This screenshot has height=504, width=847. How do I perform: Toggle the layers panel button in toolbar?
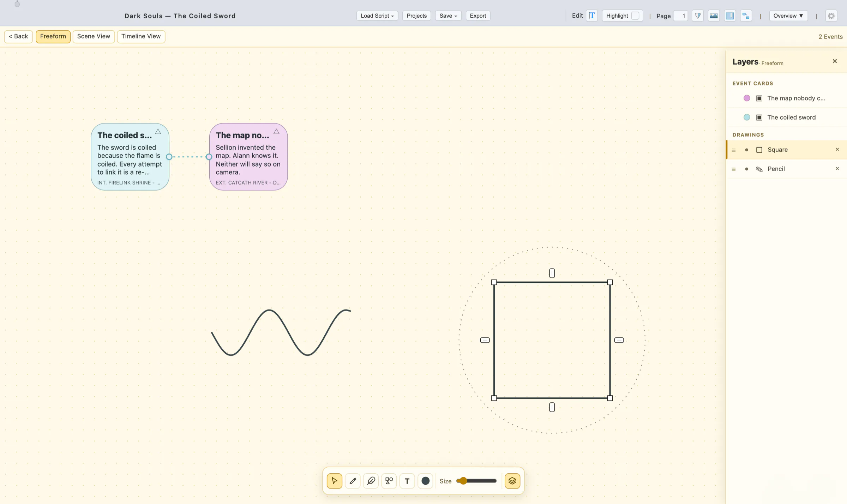pyautogui.click(x=512, y=481)
